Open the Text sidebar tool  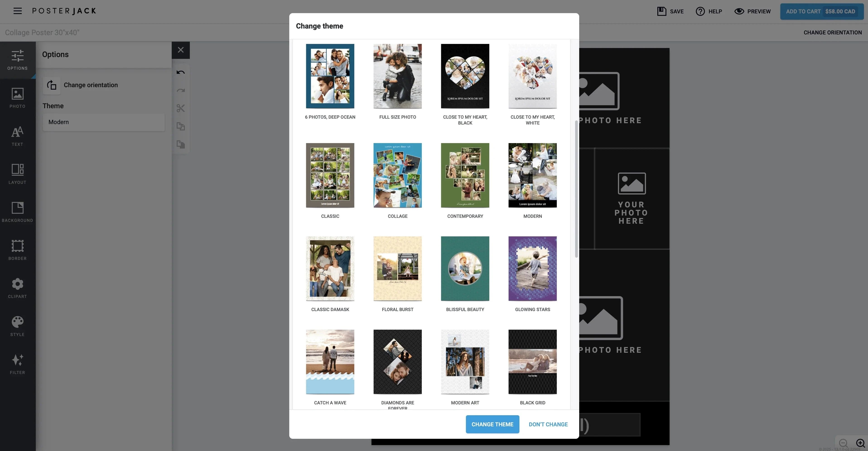17,136
